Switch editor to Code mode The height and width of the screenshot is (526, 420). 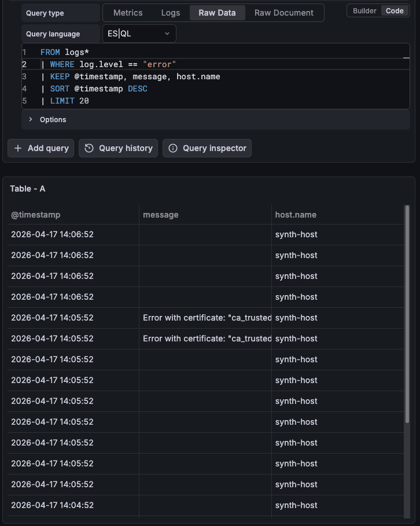pyautogui.click(x=395, y=11)
